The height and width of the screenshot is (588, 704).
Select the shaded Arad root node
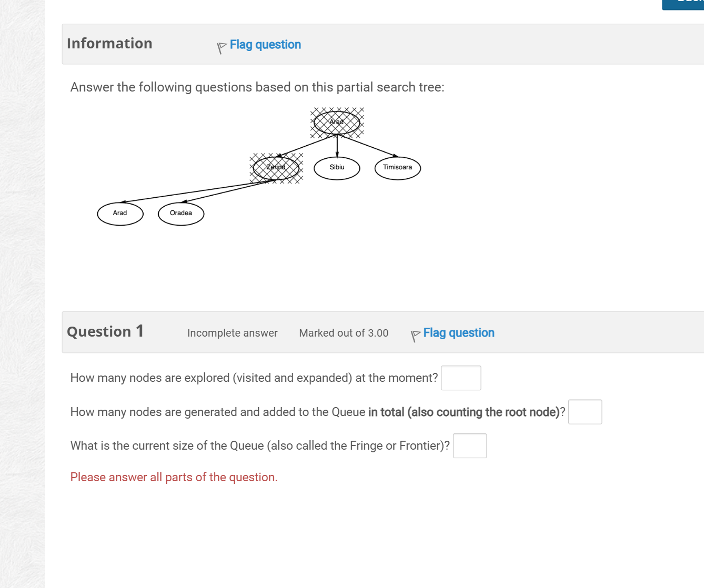tap(336, 121)
